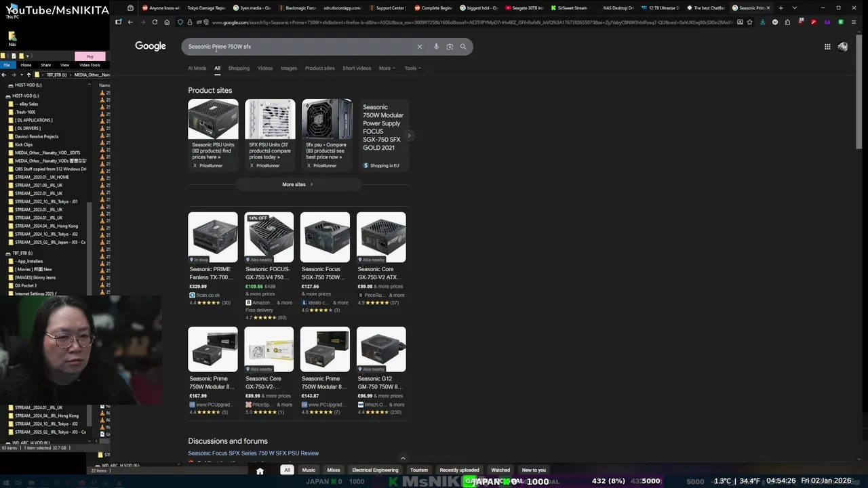
Task: Click the magnifier search submit icon
Action: coord(463,47)
